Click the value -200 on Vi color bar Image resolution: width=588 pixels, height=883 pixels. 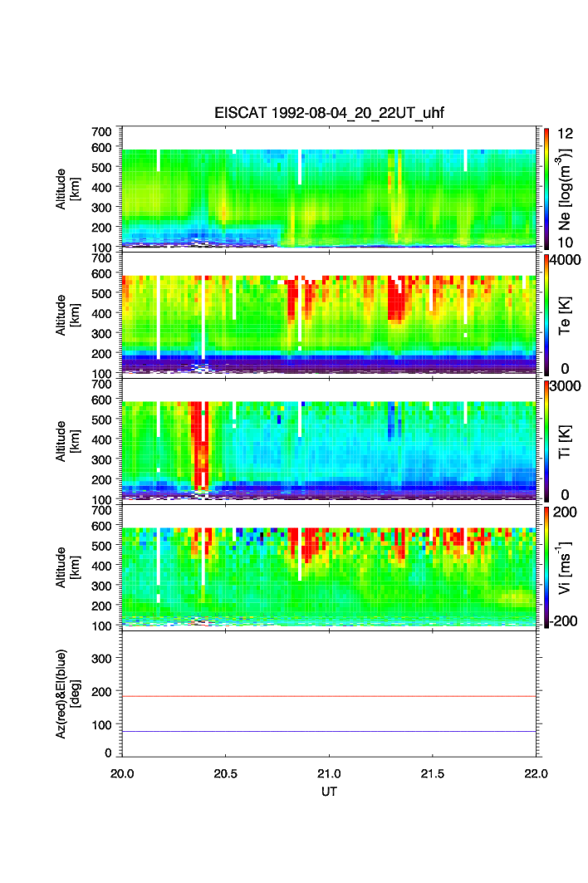[x=563, y=621]
